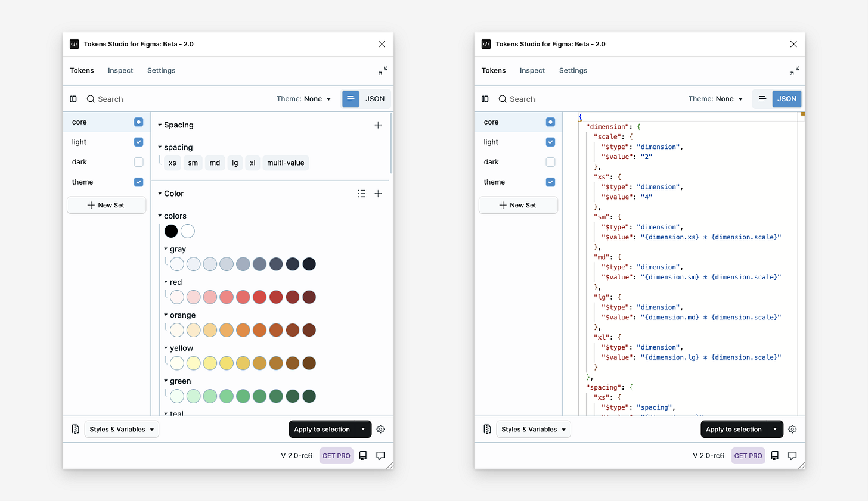The width and height of the screenshot is (868, 501).
Task: Add new Spacing token with plus icon
Action: (x=378, y=125)
